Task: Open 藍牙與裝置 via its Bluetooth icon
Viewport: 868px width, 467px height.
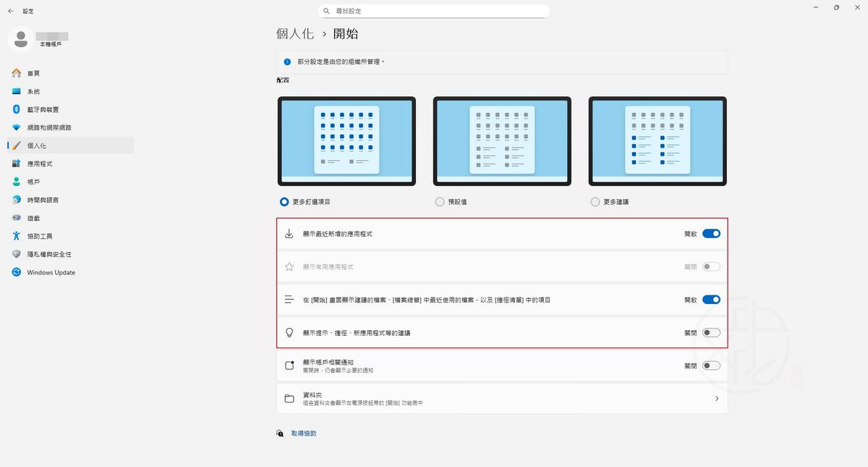Action: (x=16, y=109)
